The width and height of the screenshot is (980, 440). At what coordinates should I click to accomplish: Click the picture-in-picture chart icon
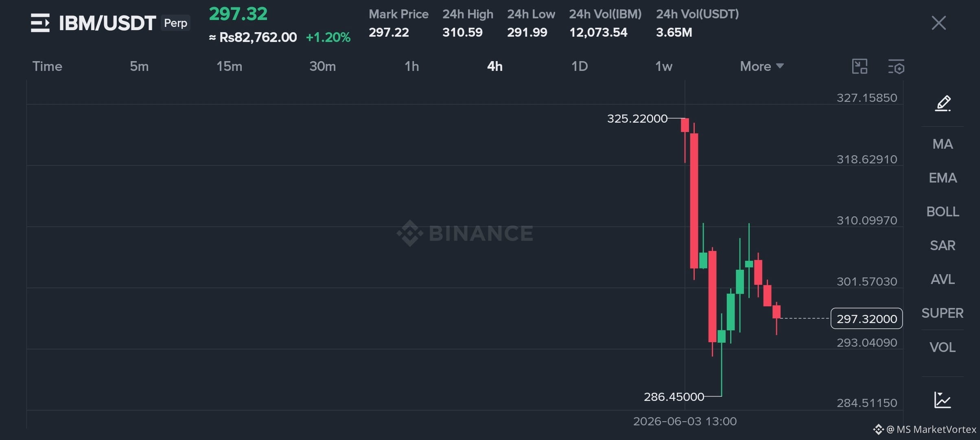(860, 66)
